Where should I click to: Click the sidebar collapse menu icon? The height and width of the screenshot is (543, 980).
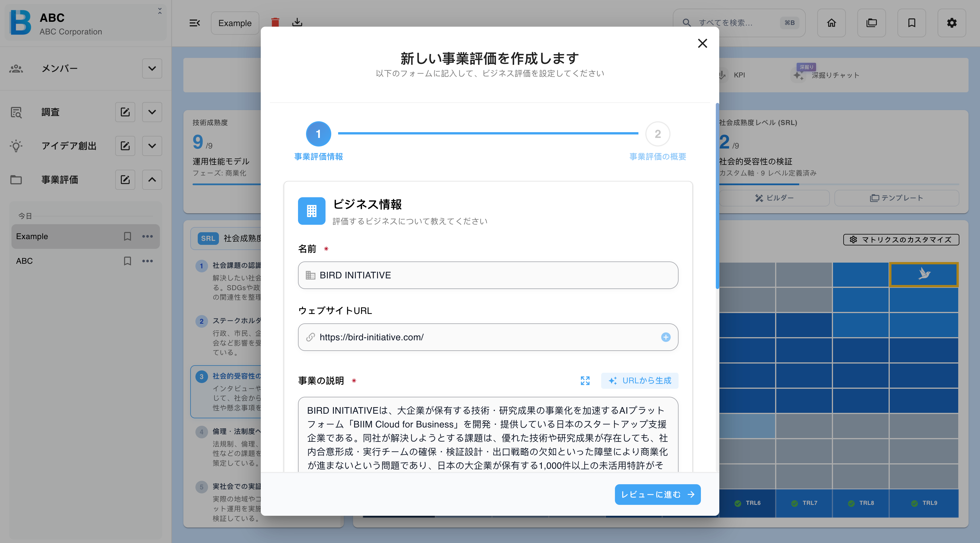click(x=195, y=23)
